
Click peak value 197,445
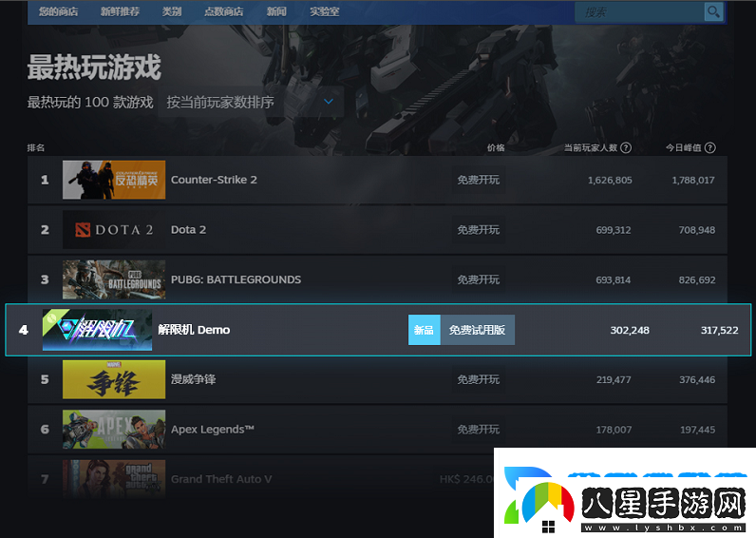tap(698, 430)
